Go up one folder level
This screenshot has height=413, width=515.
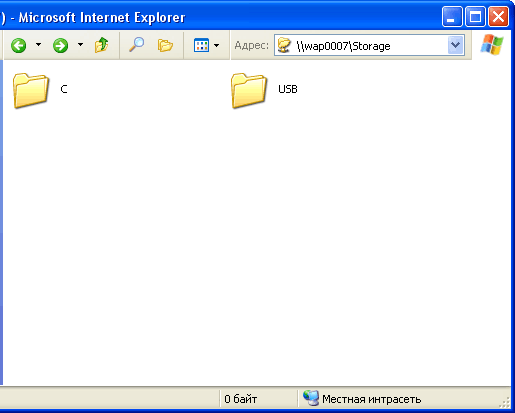[101, 45]
